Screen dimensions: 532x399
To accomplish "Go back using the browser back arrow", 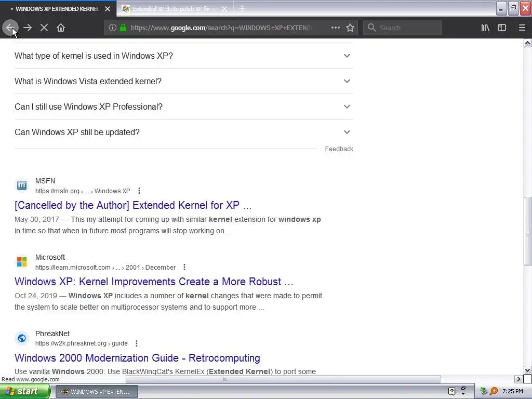I will coord(10,28).
